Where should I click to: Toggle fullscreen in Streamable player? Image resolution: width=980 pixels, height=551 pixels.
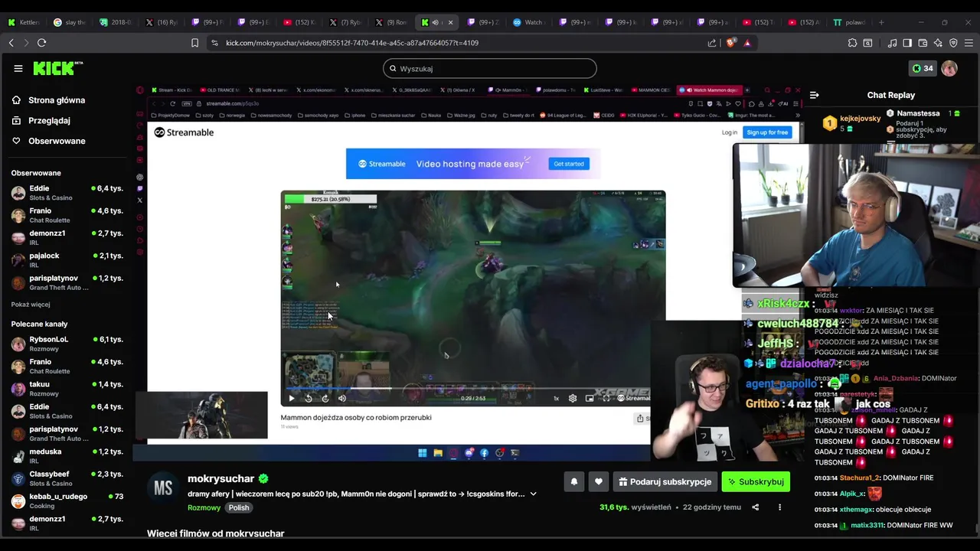[x=606, y=398]
